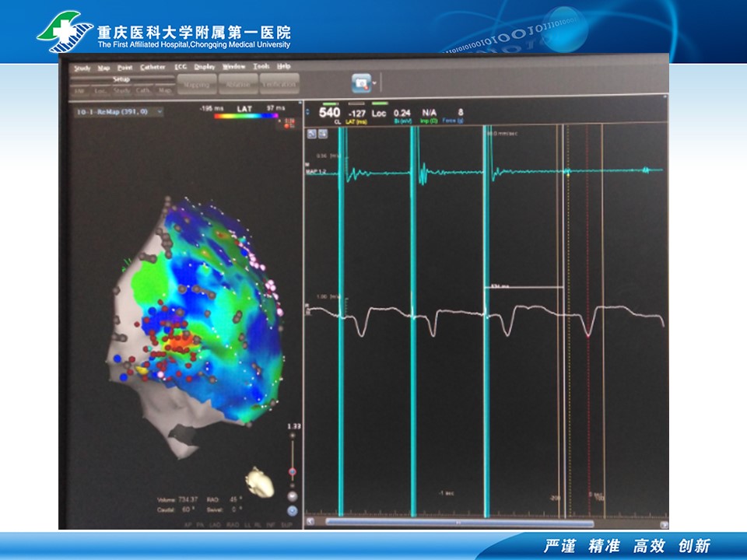Open the Point menu
747x560 pixels.
point(124,68)
